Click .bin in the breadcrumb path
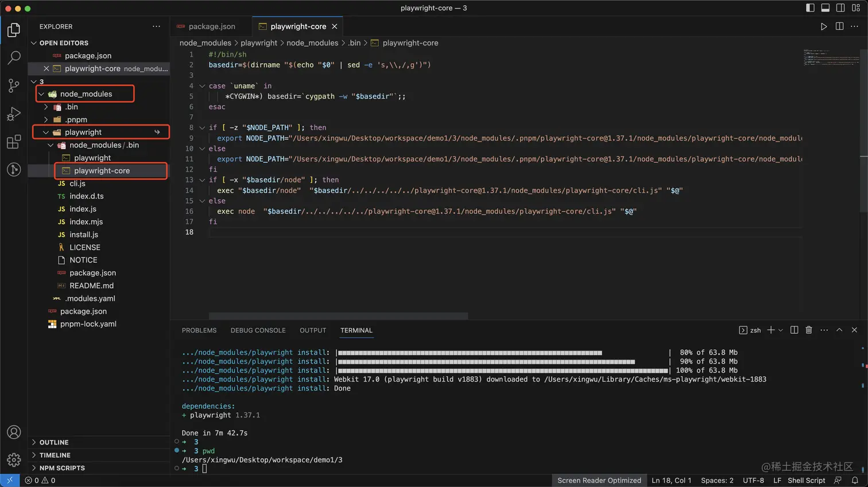868x487 pixels. click(x=354, y=43)
